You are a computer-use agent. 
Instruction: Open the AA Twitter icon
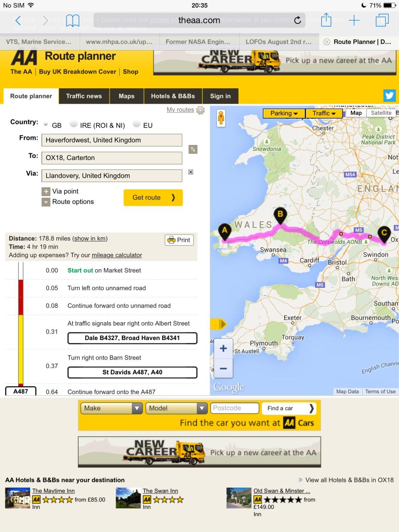pyautogui.click(x=390, y=96)
